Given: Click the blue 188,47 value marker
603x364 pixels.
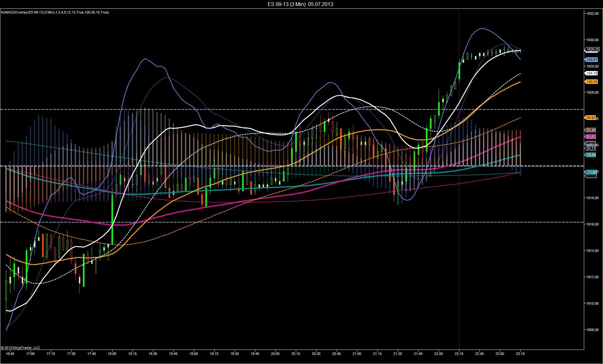Looking at the screenshot, I should coord(592,60).
